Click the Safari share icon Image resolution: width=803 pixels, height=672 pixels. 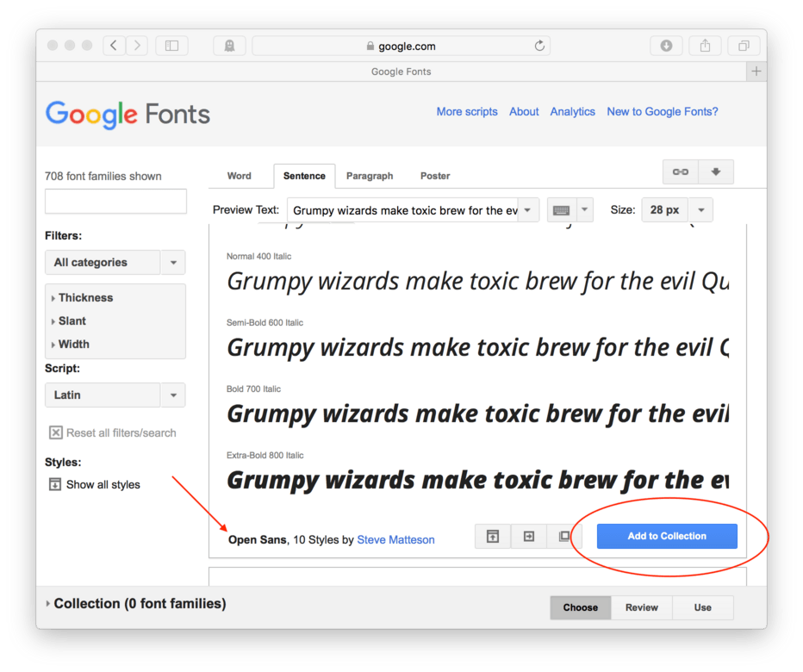pyautogui.click(x=705, y=46)
